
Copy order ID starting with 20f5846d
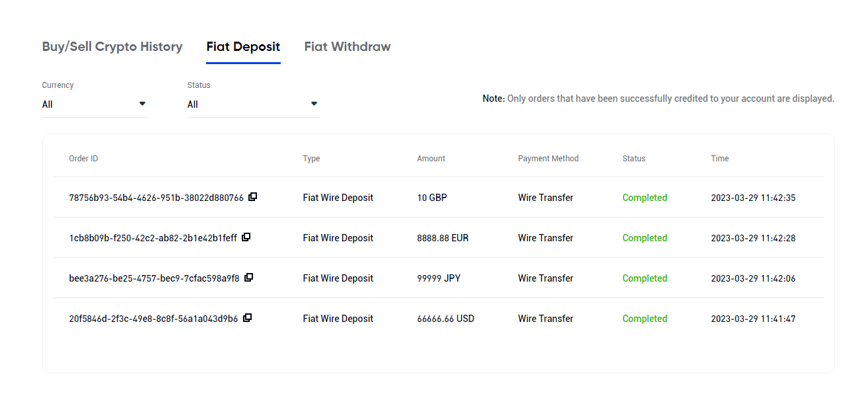coord(247,318)
